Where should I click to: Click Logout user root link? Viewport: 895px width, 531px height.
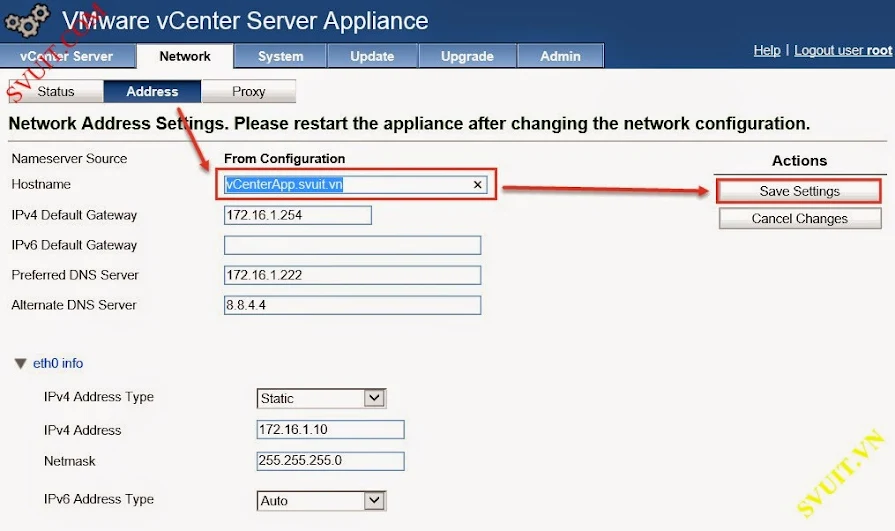[x=843, y=50]
